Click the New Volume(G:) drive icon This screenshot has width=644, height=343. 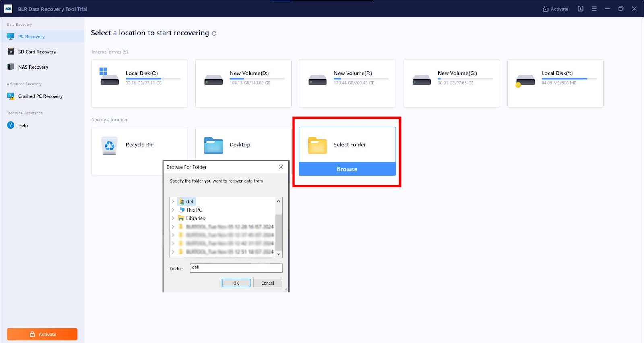[421, 79]
